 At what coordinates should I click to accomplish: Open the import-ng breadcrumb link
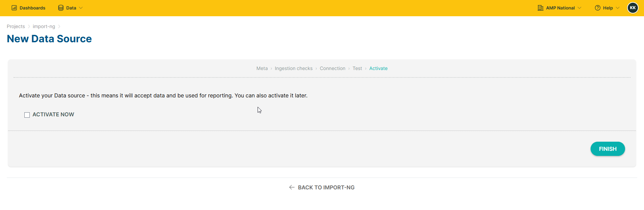(x=44, y=26)
